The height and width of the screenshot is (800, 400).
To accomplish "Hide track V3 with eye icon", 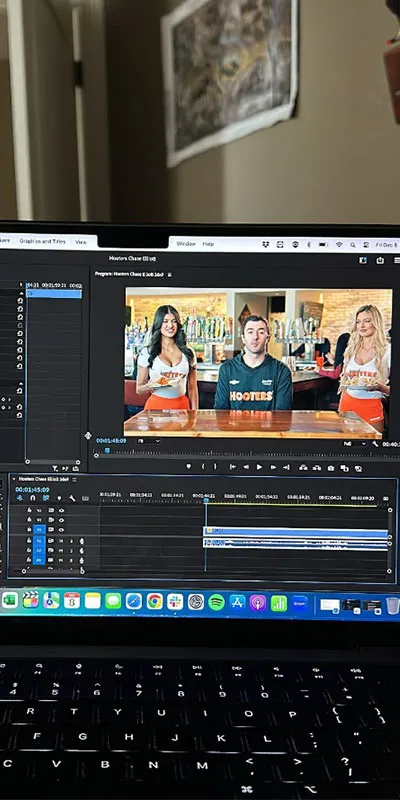I will [61, 510].
